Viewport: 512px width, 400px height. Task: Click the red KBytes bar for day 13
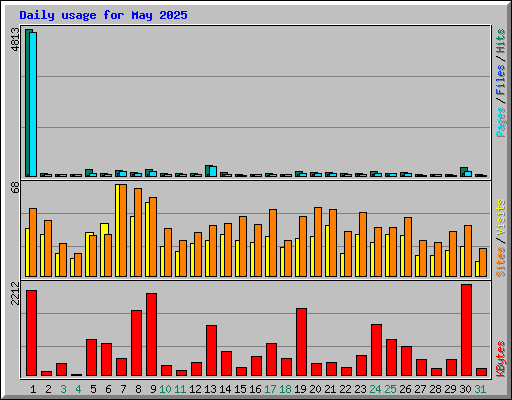pyautogui.click(x=211, y=351)
